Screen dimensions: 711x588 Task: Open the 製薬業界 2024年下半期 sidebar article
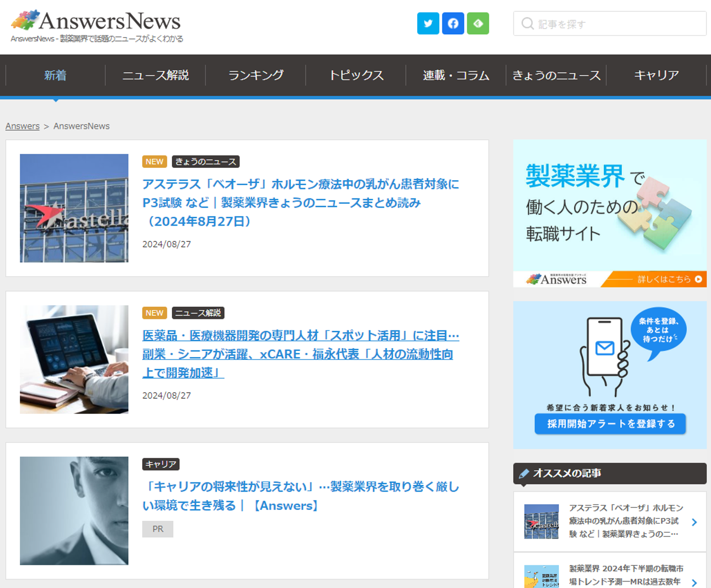point(626,575)
